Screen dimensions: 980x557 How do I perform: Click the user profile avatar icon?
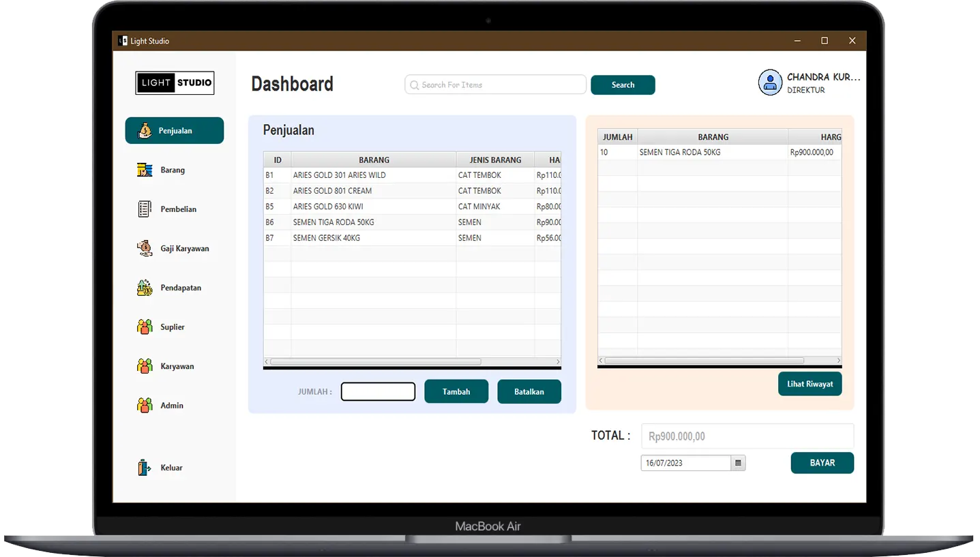[770, 82]
